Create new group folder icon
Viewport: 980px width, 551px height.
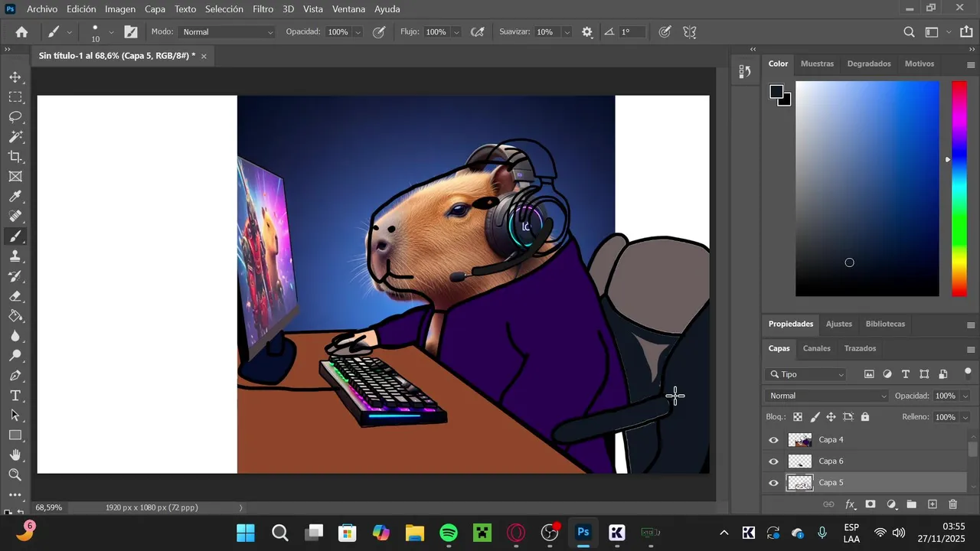(x=912, y=504)
